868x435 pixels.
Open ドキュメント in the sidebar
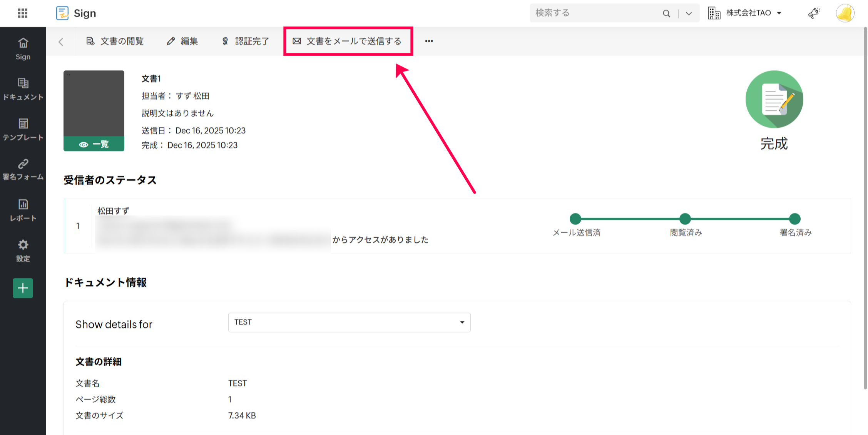23,89
